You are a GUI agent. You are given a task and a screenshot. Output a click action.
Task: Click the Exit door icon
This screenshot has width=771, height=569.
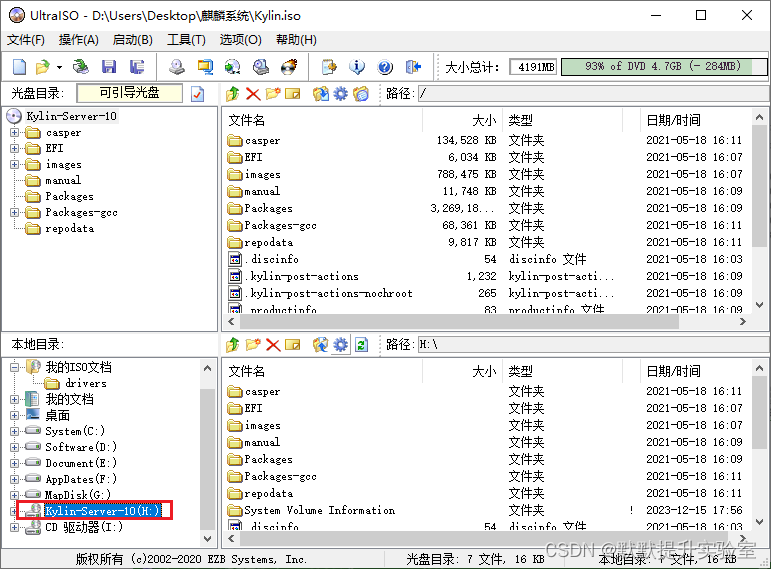pyautogui.click(x=414, y=66)
